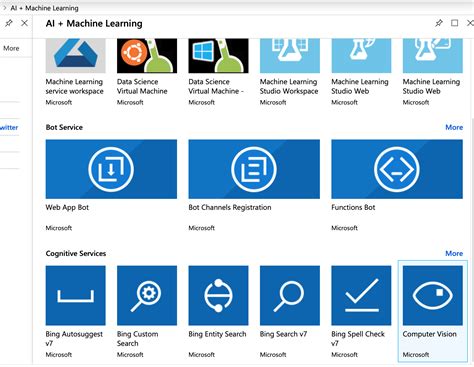The height and width of the screenshot is (367, 474).
Task: Select the Computer Vision eye icon
Action: coord(433,295)
